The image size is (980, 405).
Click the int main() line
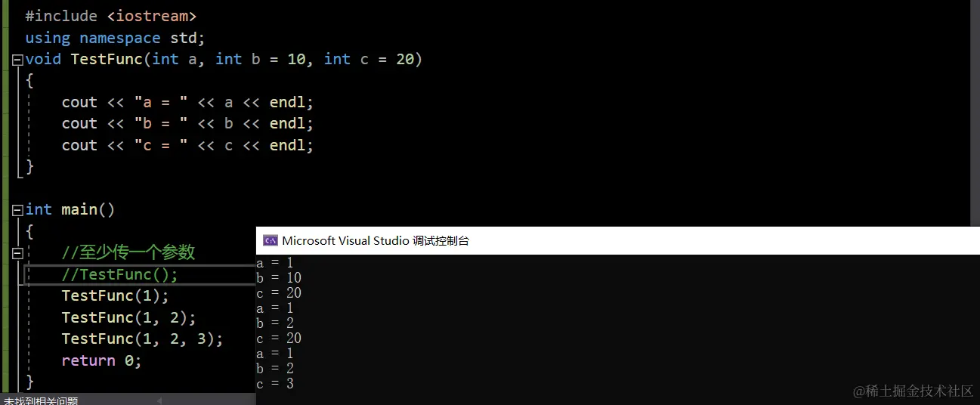point(70,209)
